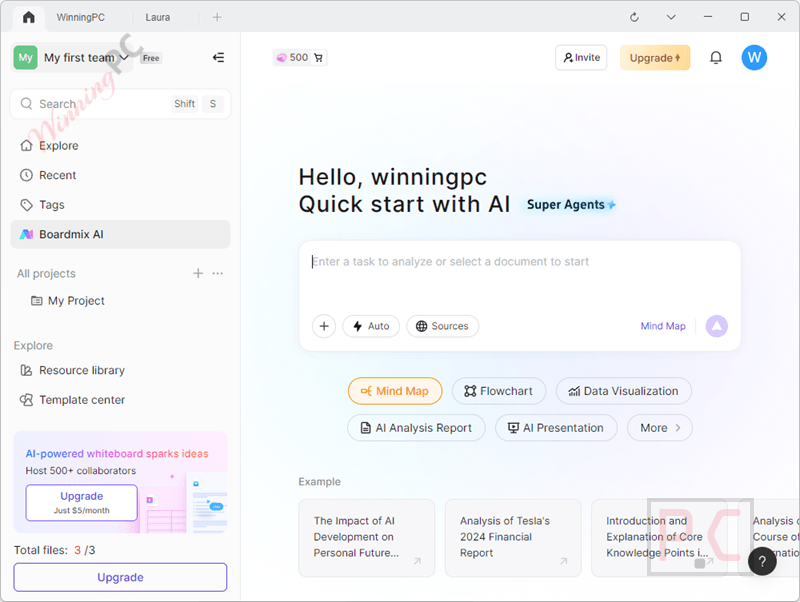
Task: Click the bottom Upgrade button in sidebar
Action: pyautogui.click(x=120, y=578)
